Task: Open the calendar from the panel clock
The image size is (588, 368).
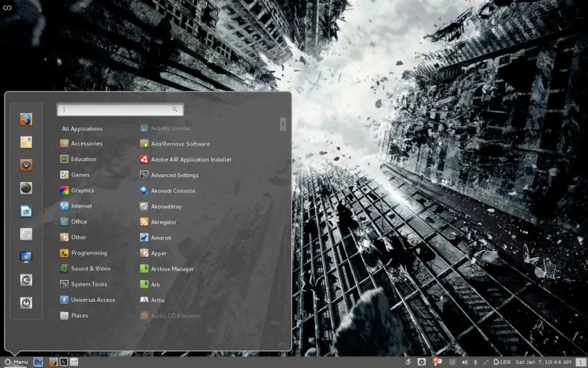Action: [x=544, y=362]
